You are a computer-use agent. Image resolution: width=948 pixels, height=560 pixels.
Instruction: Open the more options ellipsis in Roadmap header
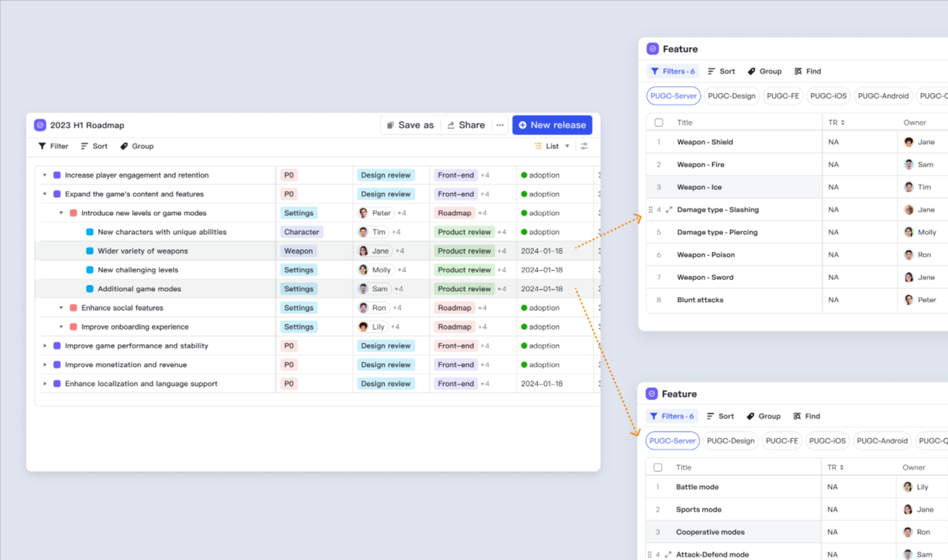tap(500, 125)
